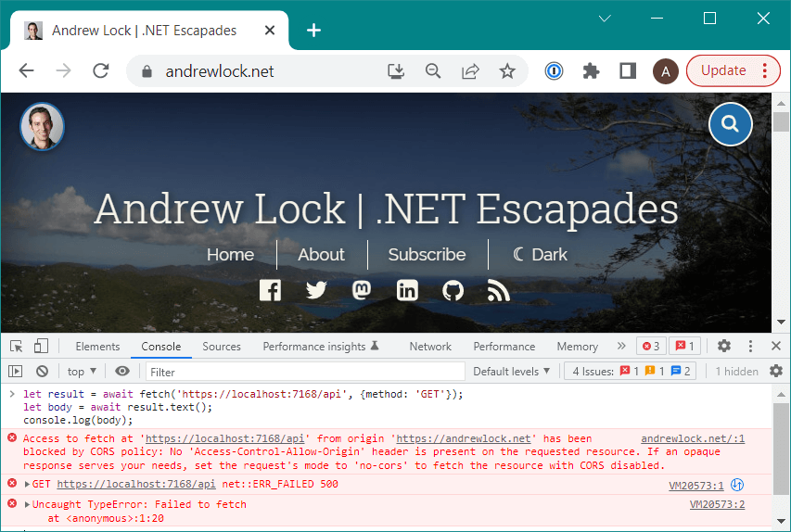The image size is (791, 532).
Task: Open the 1Password extension icon
Action: 554,71
